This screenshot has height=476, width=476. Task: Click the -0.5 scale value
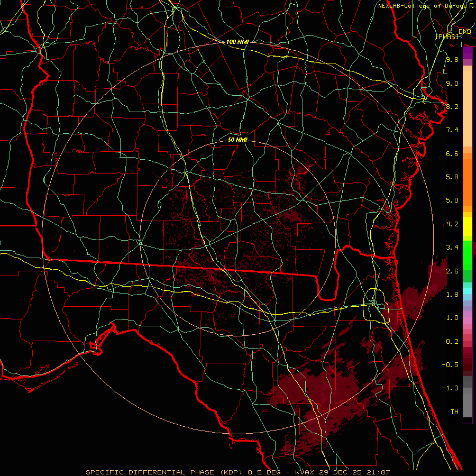coord(450,364)
